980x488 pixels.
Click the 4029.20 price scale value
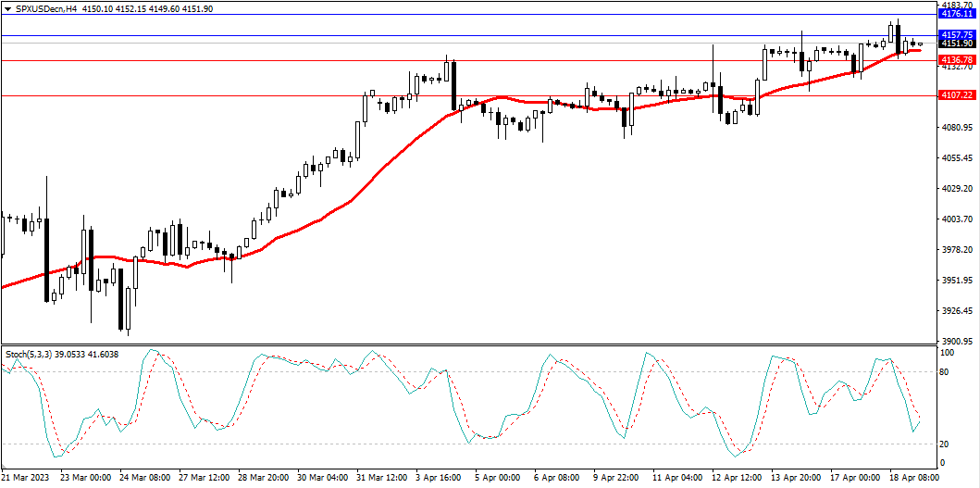click(x=958, y=189)
